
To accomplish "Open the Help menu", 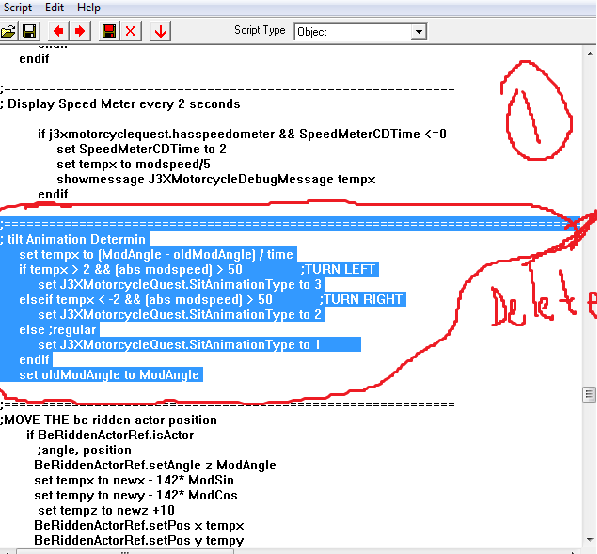I will click(x=89, y=7).
